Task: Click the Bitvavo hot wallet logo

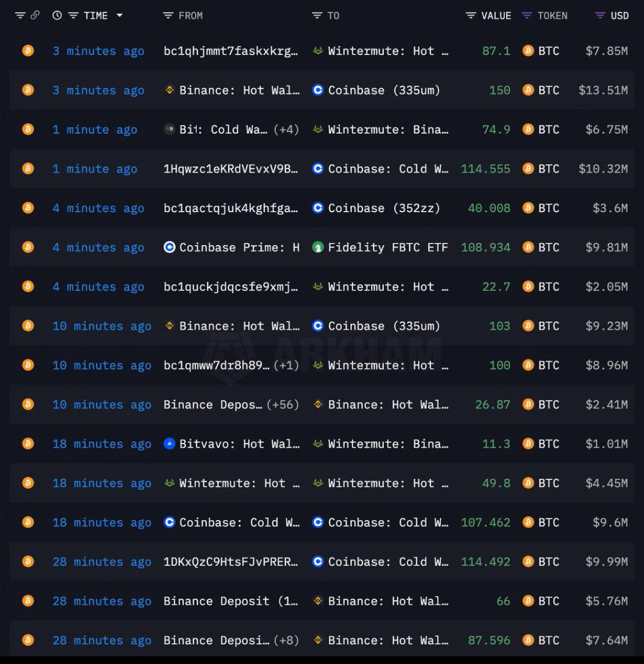Action: coord(170,443)
